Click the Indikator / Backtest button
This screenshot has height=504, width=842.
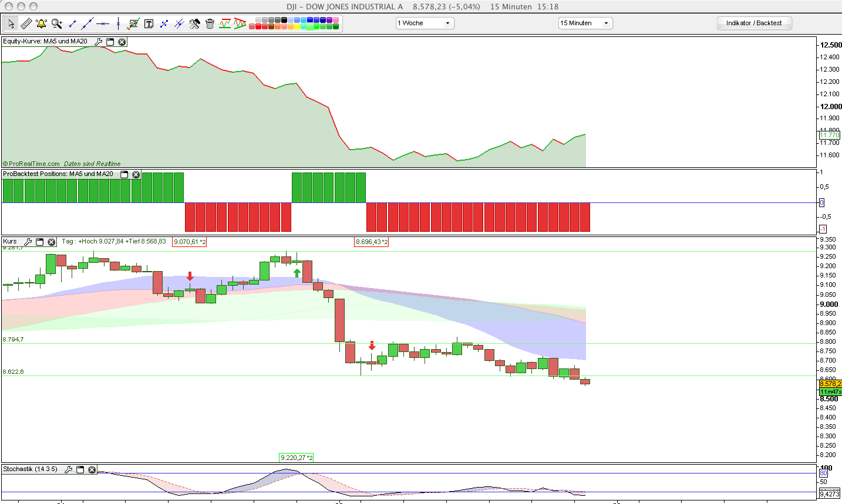pyautogui.click(x=755, y=23)
